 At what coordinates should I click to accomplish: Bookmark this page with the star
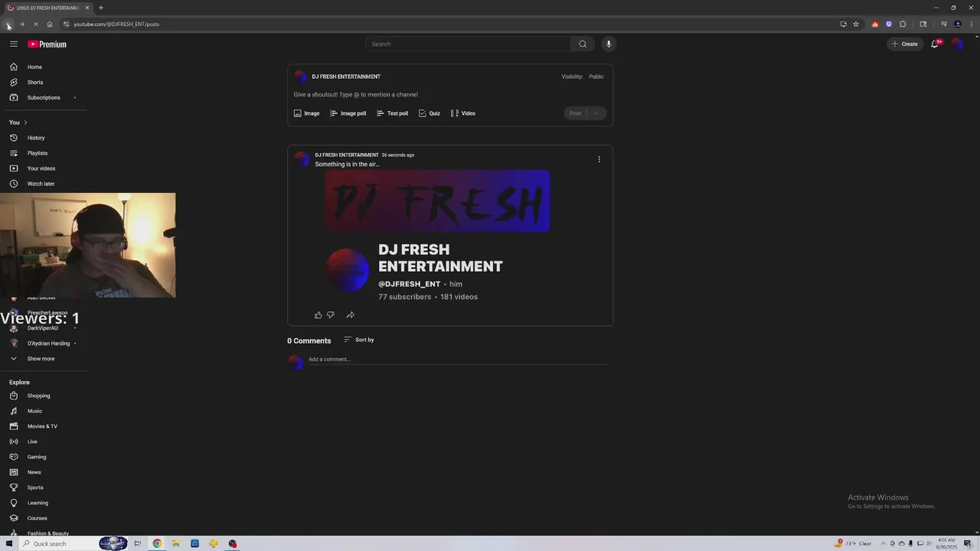(856, 24)
